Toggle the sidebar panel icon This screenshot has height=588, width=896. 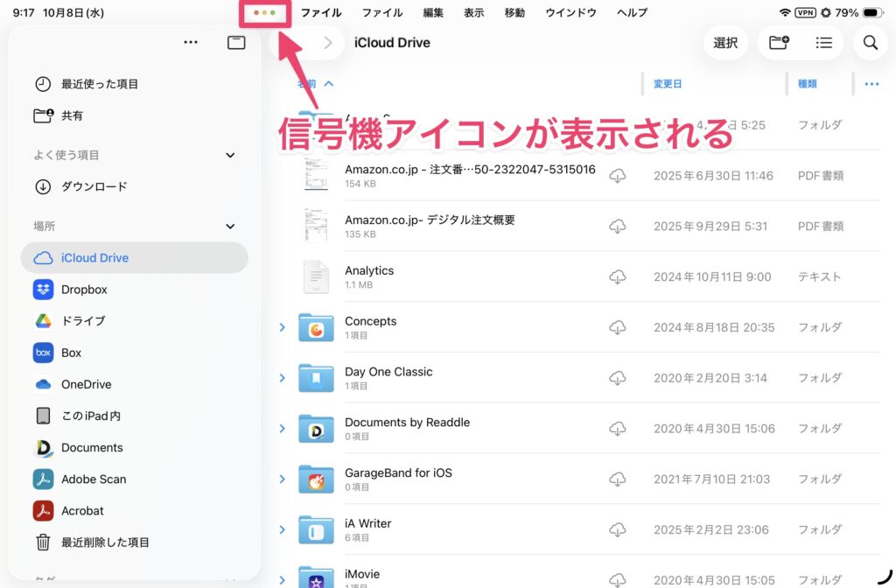(x=236, y=43)
